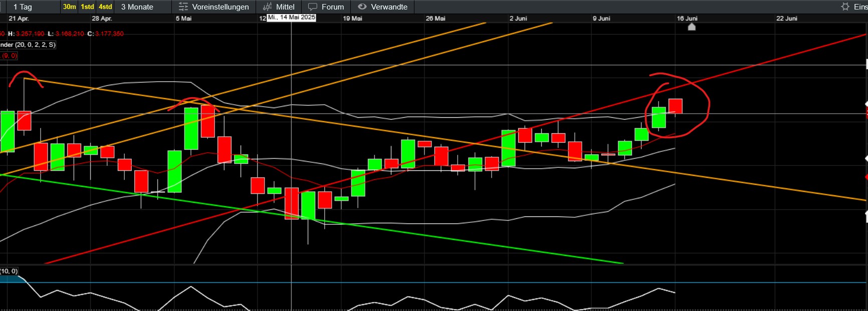Image resolution: width=868 pixels, height=311 pixels.
Task: Click the '5 Mai' date axis label
Action: coord(183,19)
